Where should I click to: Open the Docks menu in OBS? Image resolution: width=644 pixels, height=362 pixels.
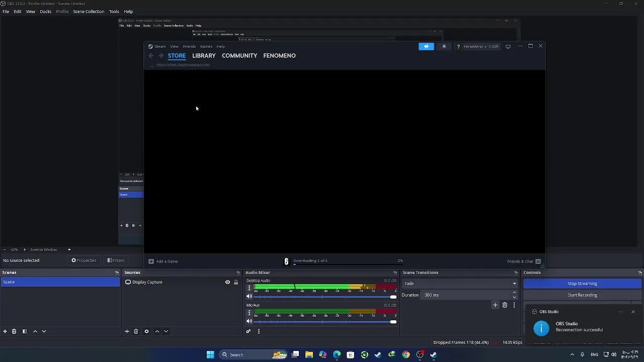45,12
